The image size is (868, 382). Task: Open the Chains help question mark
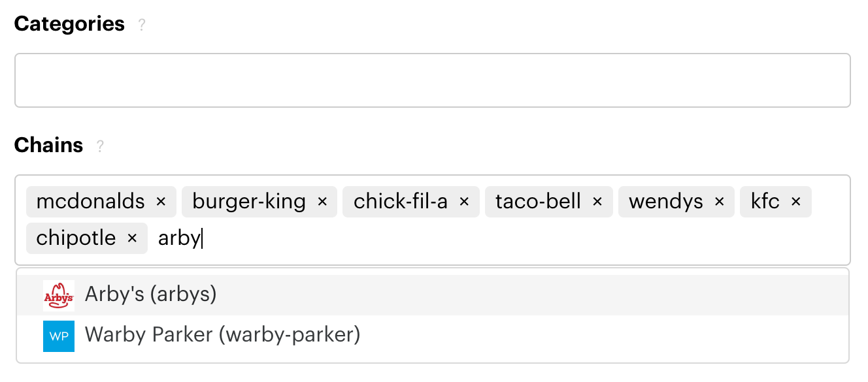click(100, 146)
